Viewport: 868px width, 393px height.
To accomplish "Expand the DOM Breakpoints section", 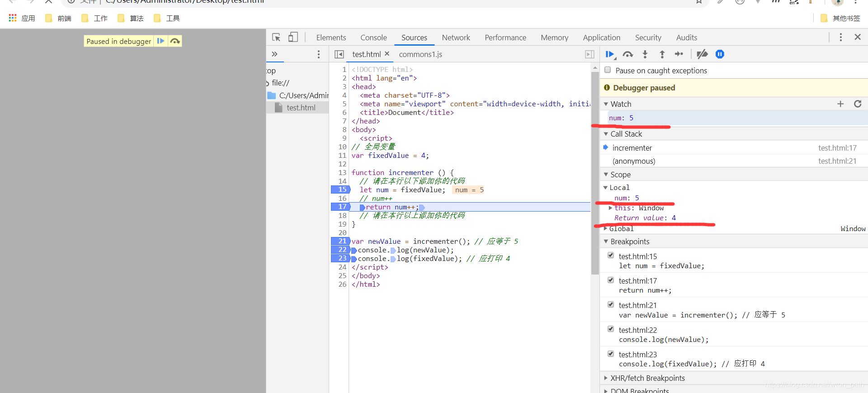I will pos(606,391).
